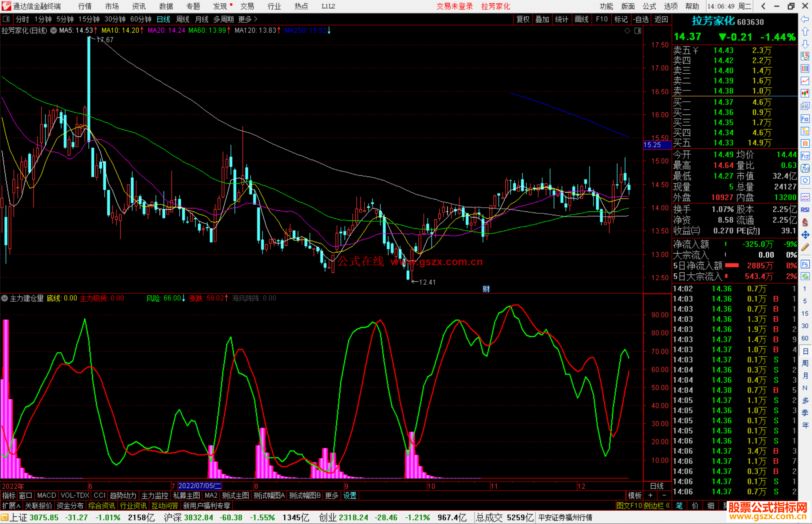
Task: Click the plus zoom button beside 模板
Action: pos(650,495)
